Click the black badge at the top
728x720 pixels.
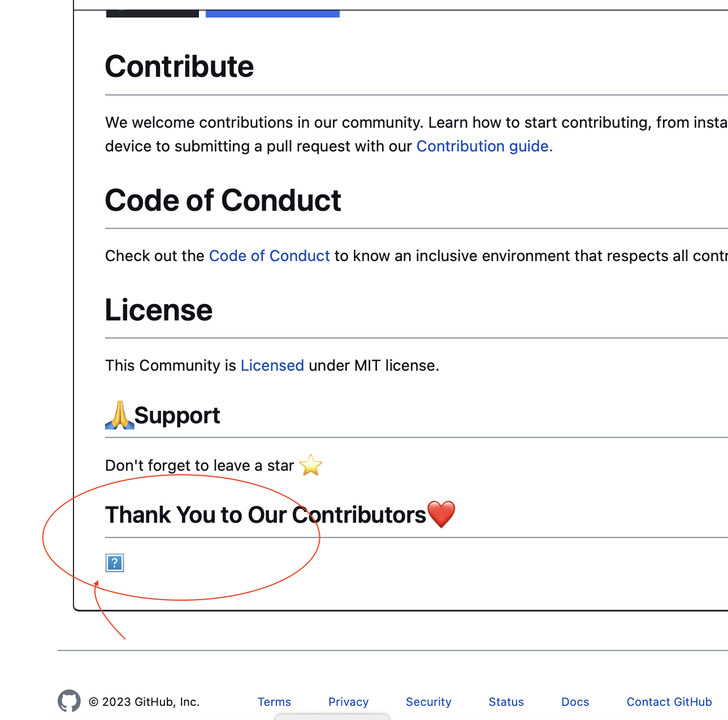pyautogui.click(x=151, y=12)
